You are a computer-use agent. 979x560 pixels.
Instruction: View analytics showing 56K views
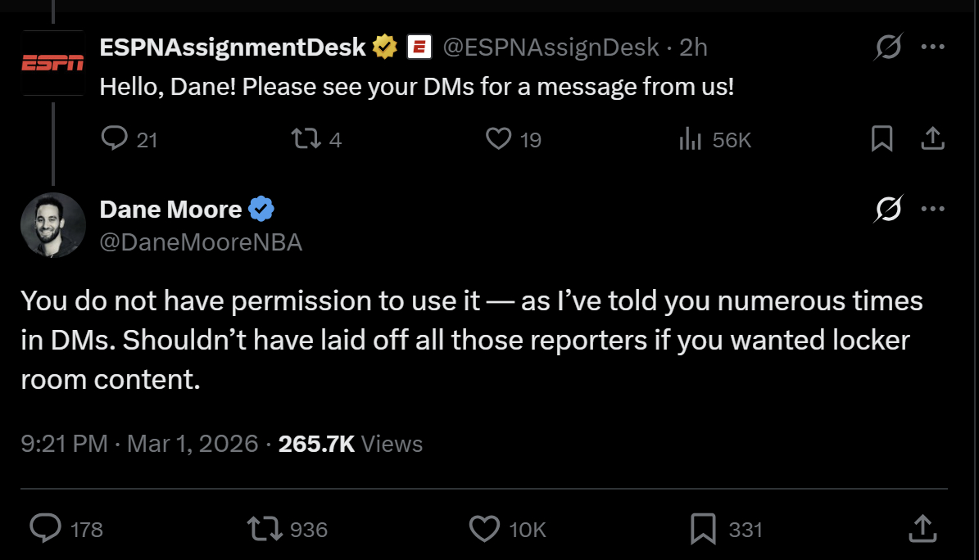point(691,140)
